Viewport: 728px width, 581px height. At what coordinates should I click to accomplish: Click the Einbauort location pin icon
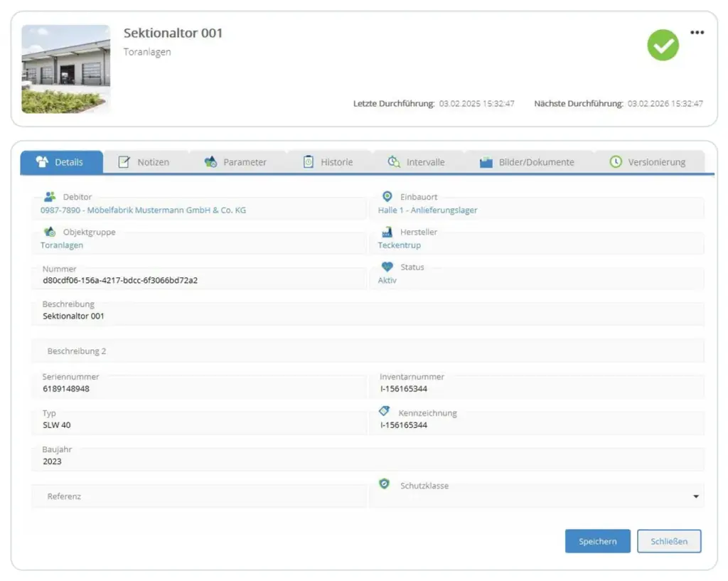387,196
